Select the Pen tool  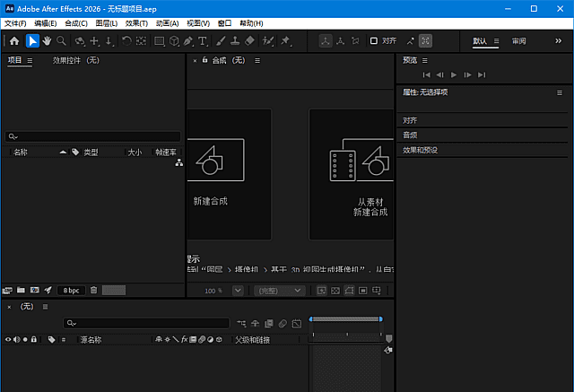pos(188,41)
